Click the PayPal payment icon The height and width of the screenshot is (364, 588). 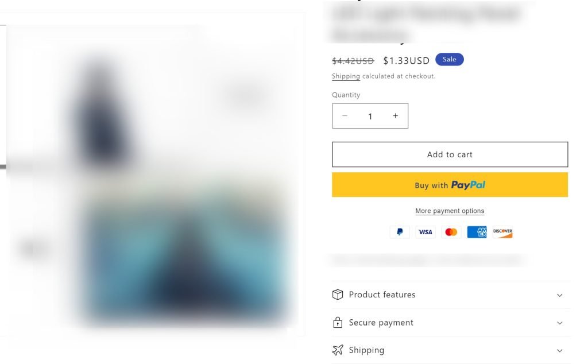(400, 232)
